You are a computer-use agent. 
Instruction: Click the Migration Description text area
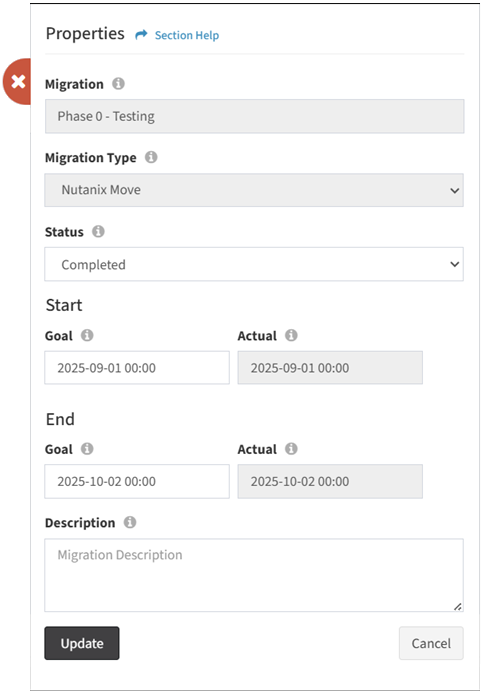[254, 575]
